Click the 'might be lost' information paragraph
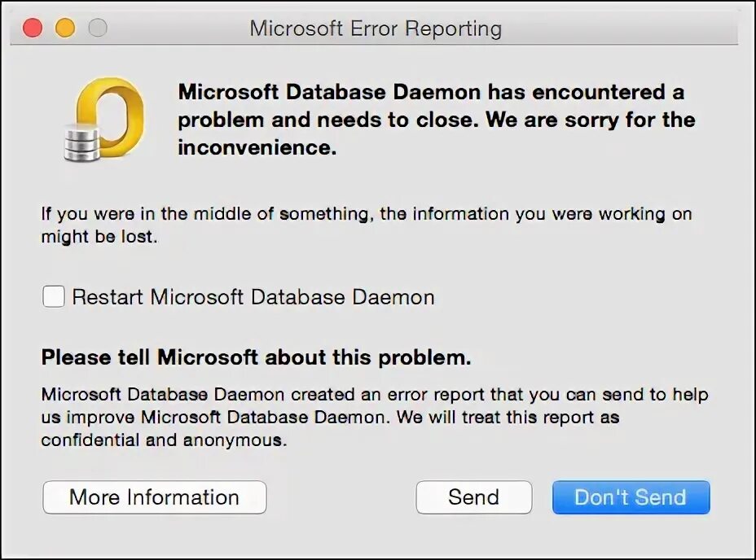Image resolution: width=756 pixels, height=560 pixels. (x=99, y=238)
